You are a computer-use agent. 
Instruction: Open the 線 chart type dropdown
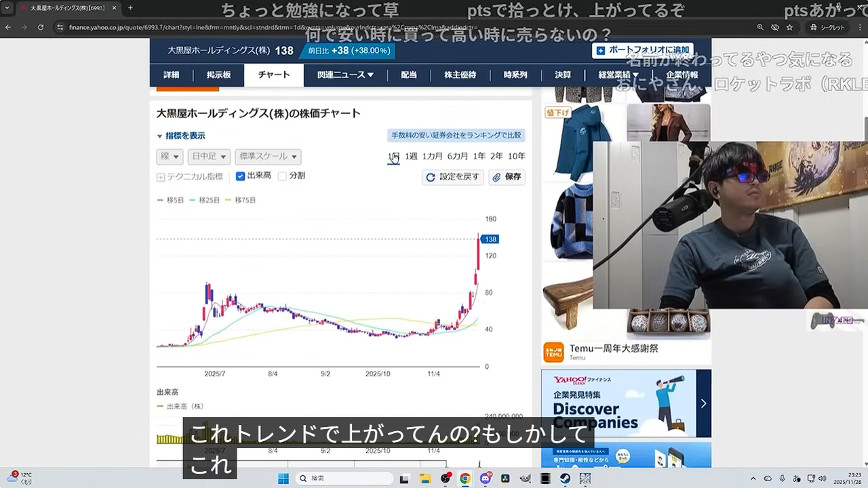(170, 157)
